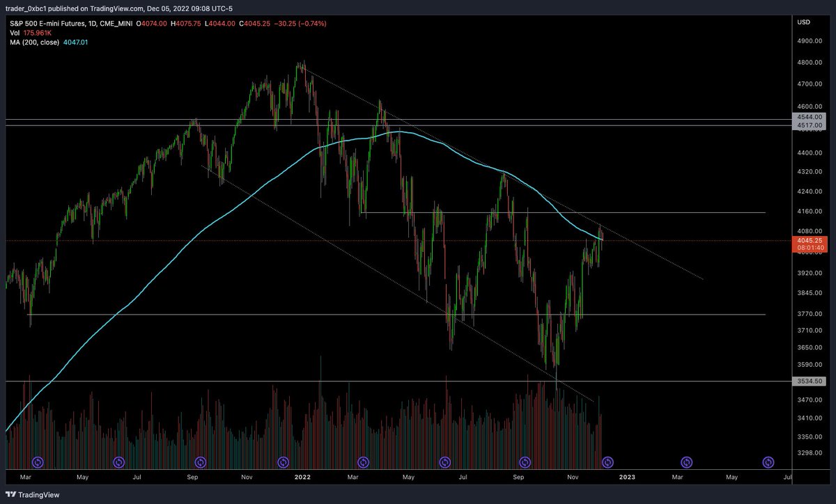Click the event icon above the Sep 2021 date label
The image size is (836, 504).
(201, 462)
